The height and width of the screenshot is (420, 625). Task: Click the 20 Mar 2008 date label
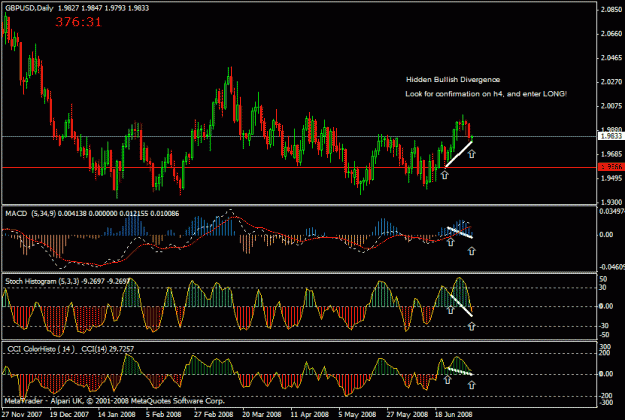pos(262,414)
